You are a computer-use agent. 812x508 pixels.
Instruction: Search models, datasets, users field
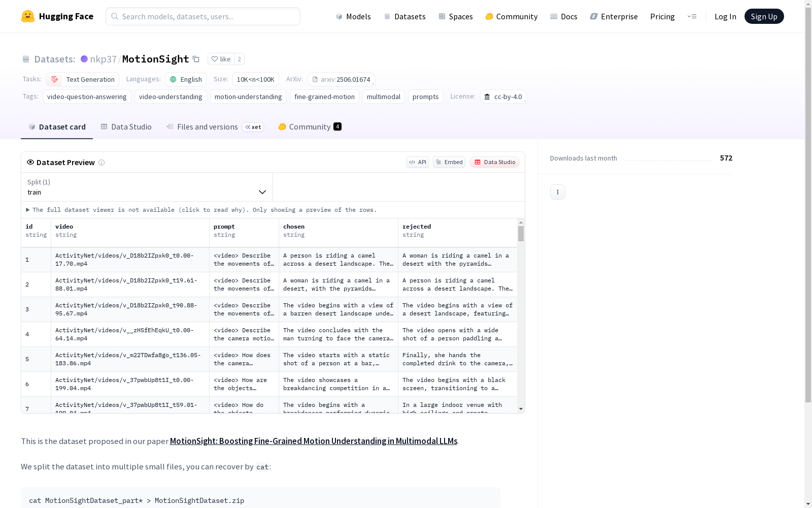[x=203, y=16]
